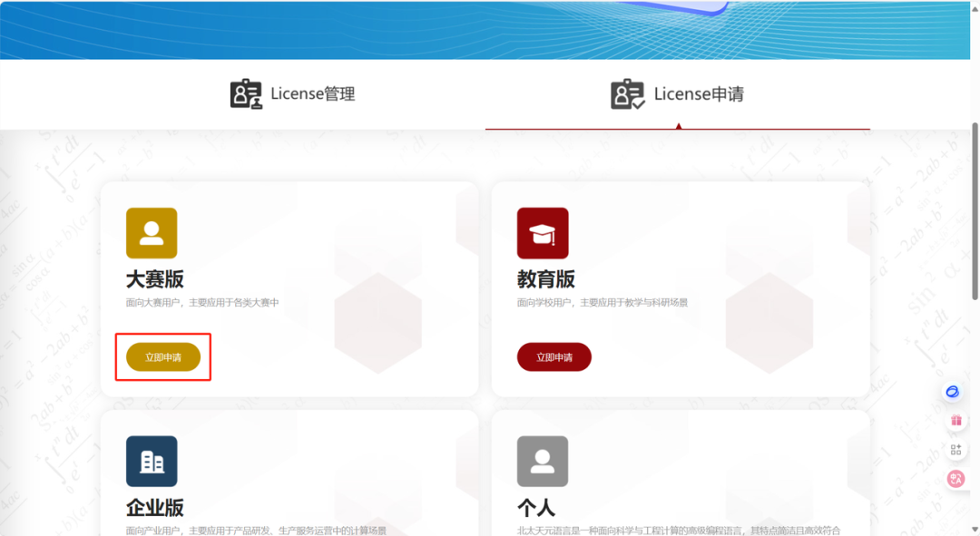Click the 教育版 graduation cap icon

(x=543, y=233)
